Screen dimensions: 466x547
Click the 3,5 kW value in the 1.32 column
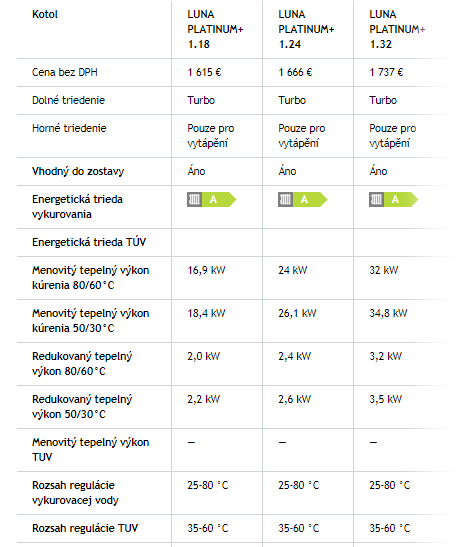(x=386, y=399)
